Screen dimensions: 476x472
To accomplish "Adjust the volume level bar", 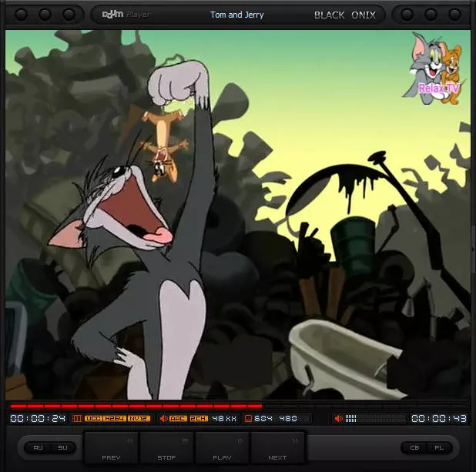I will click(376, 419).
